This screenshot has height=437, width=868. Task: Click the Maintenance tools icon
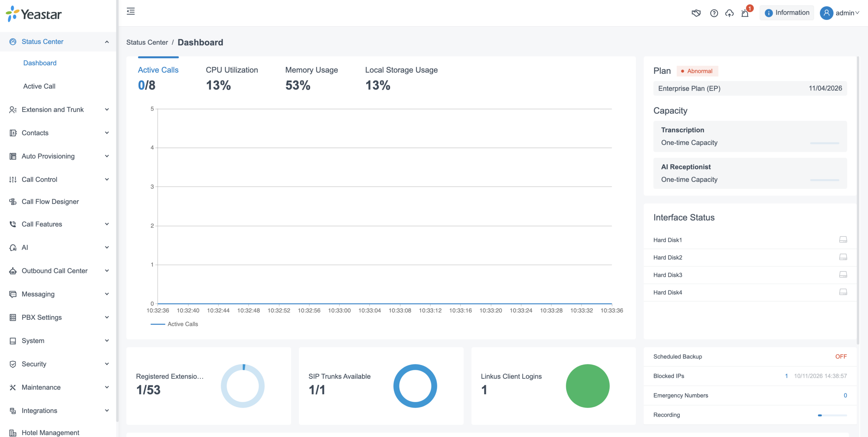pyautogui.click(x=13, y=387)
